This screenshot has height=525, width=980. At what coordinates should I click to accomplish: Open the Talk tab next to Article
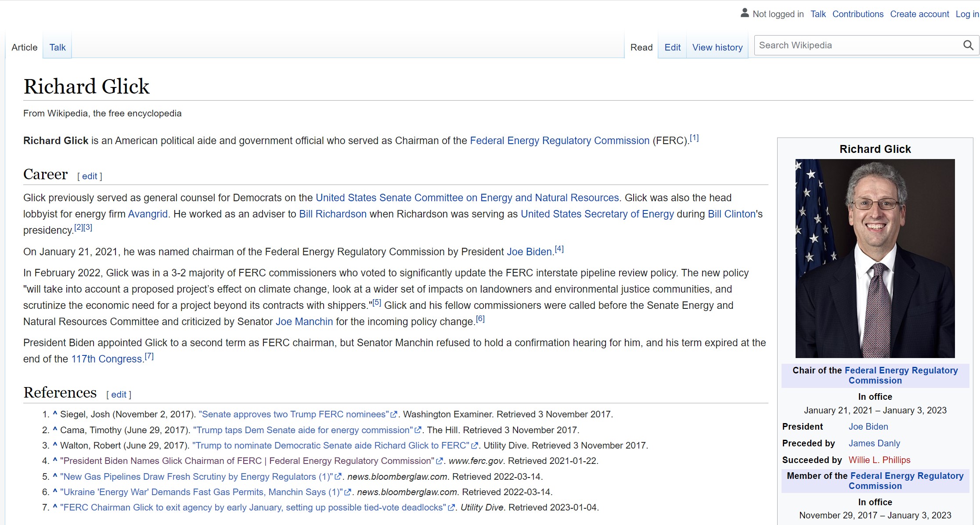58,47
